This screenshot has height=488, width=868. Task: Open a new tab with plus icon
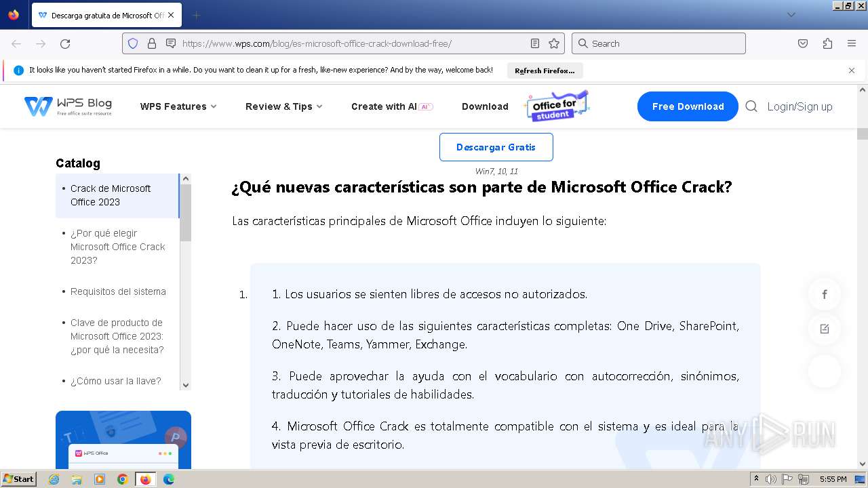pyautogui.click(x=196, y=15)
